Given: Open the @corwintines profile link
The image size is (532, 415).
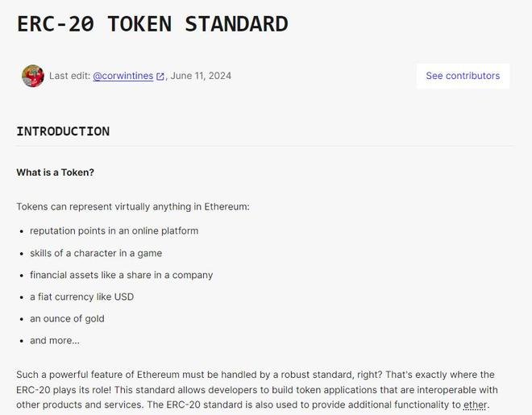Looking at the screenshot, I should click(123, 76).
